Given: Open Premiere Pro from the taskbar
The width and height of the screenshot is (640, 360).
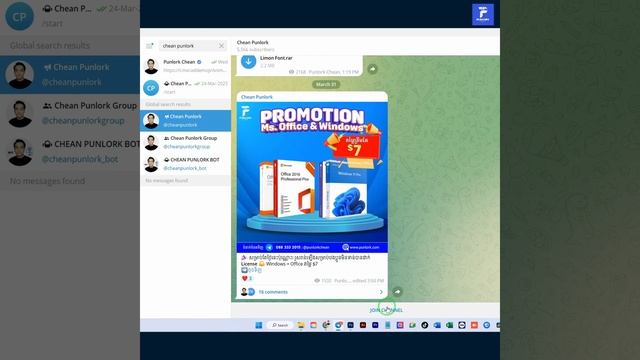Looking at the screenshot, I should (375, 325).
